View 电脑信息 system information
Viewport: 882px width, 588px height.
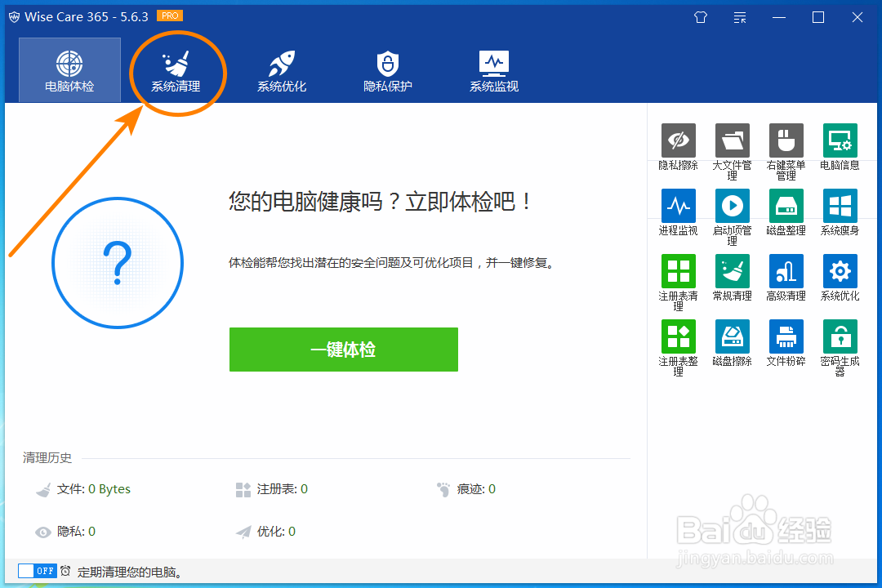coord(840,140)
